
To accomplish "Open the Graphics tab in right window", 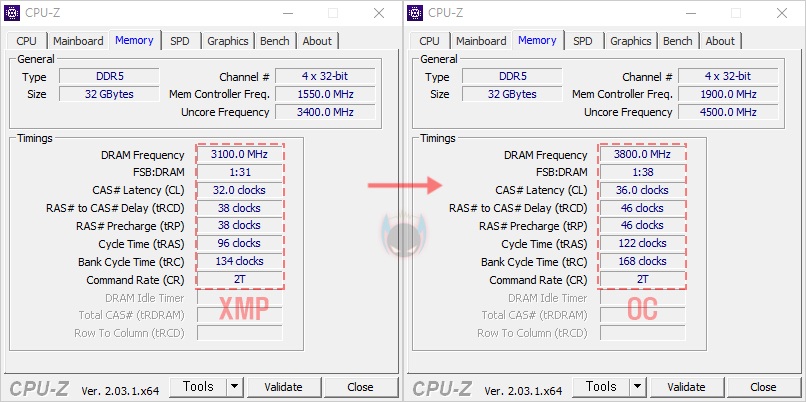I will (x=631, y=41).
